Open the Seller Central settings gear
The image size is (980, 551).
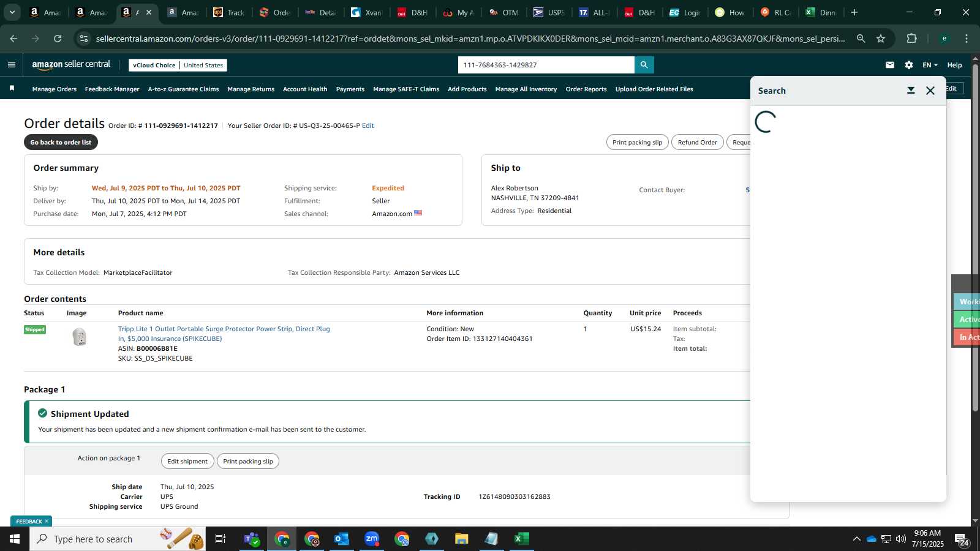[909, 65]
